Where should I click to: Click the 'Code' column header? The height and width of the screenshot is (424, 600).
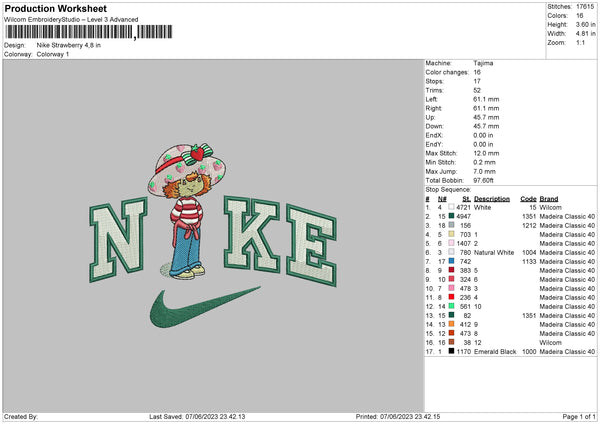pyautogui.click(x=528, y=199)
